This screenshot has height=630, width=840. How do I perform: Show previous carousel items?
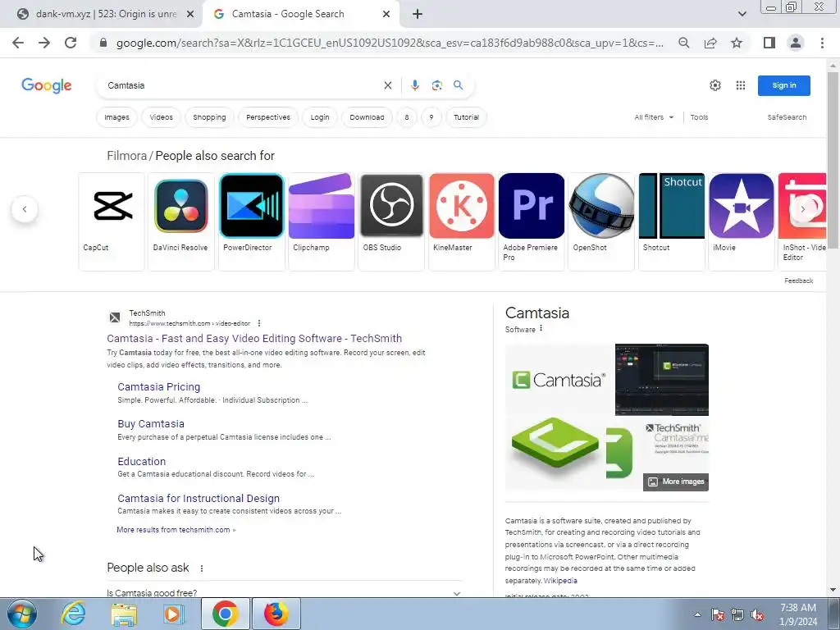point(25,209)
